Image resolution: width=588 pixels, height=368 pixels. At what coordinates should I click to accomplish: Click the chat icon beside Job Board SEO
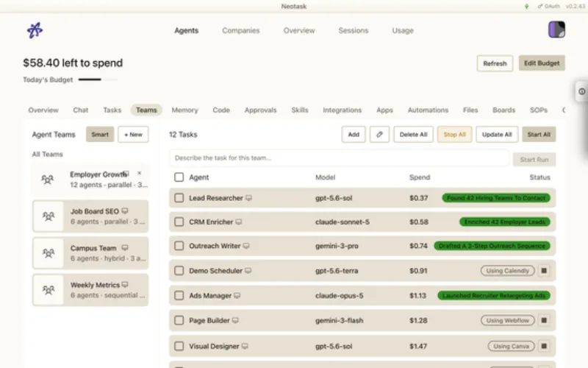coord(125,211)
